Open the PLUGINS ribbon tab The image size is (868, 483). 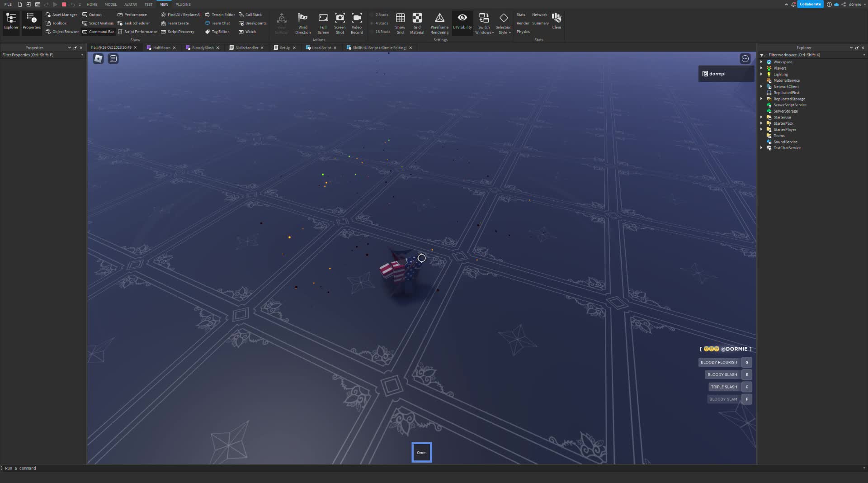(183, 5)
